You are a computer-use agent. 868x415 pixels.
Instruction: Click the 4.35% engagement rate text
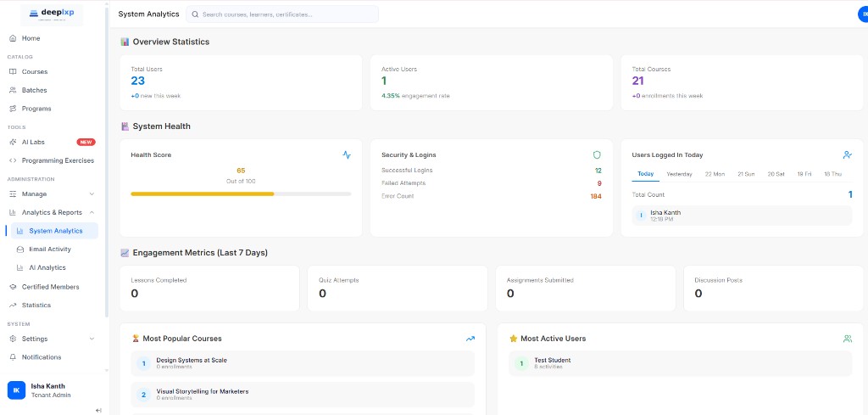coord(415,96)
